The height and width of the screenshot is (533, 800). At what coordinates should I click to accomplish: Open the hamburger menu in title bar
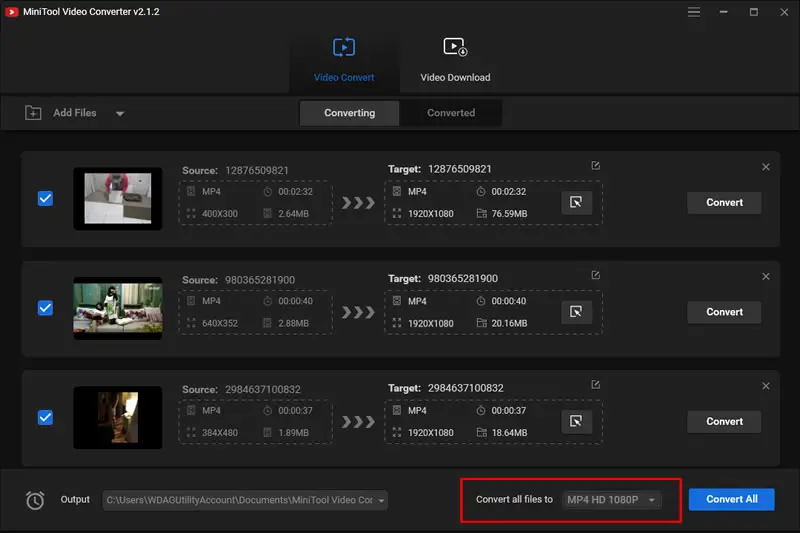[693, 12]
